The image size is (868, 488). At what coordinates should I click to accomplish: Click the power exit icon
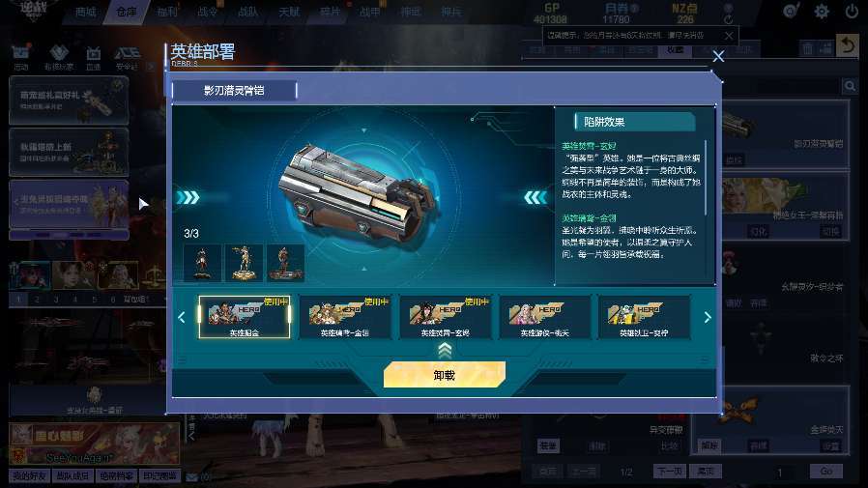(852, 11)
